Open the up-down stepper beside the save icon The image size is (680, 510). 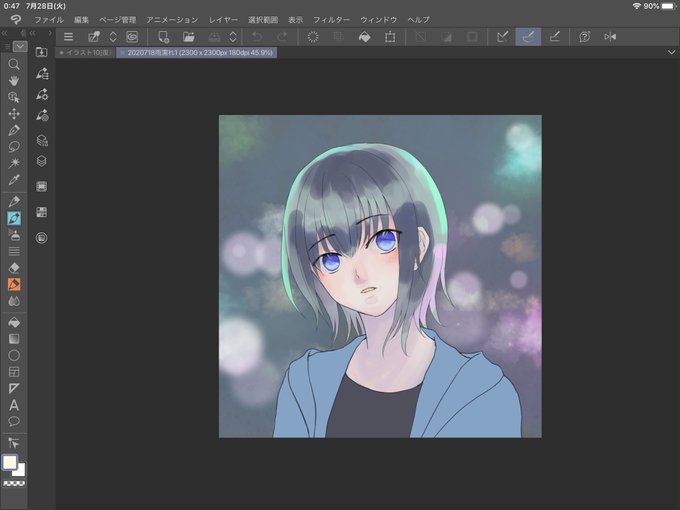click(233, 37)
